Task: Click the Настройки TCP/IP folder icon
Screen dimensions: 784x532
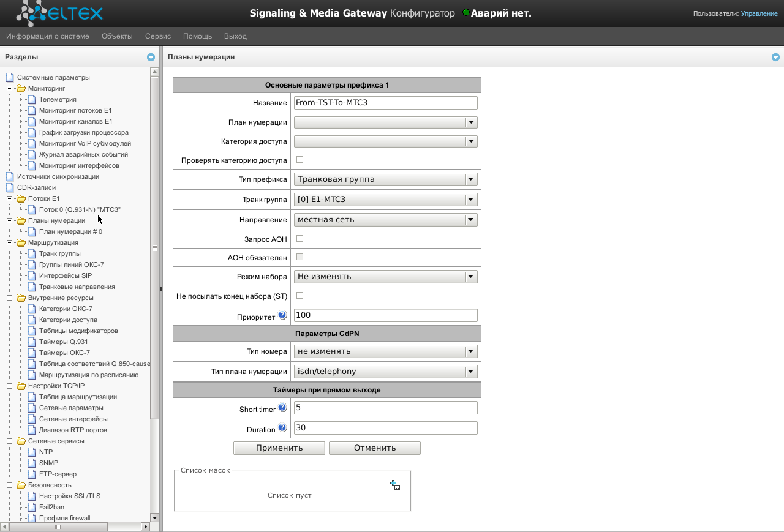Action: tap(21, 386)
